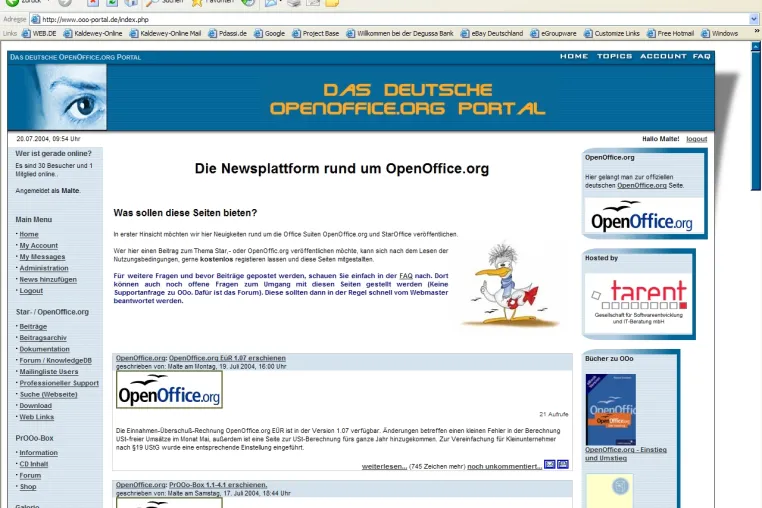Viewport: 762px width, 508px height.
Task: Open 'OpenOffice.org - Einstieg und Umstieg' book link
Action: [x=625, y=454]
